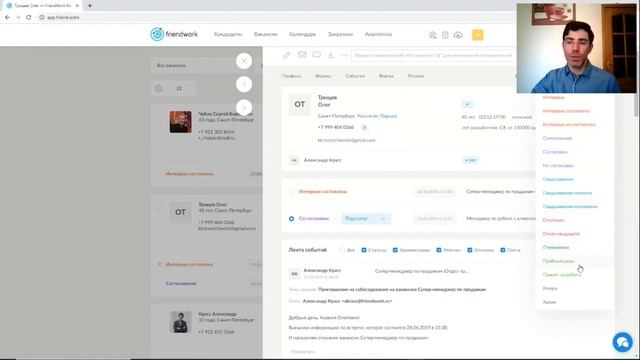Click browser back arrow
640x360 pixels.
(x=7, y=17)
